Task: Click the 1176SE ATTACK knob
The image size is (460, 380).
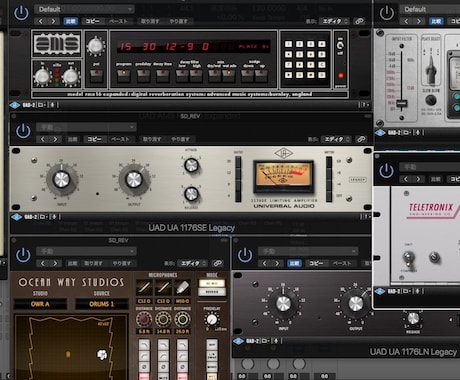Action: click(191, 165)
